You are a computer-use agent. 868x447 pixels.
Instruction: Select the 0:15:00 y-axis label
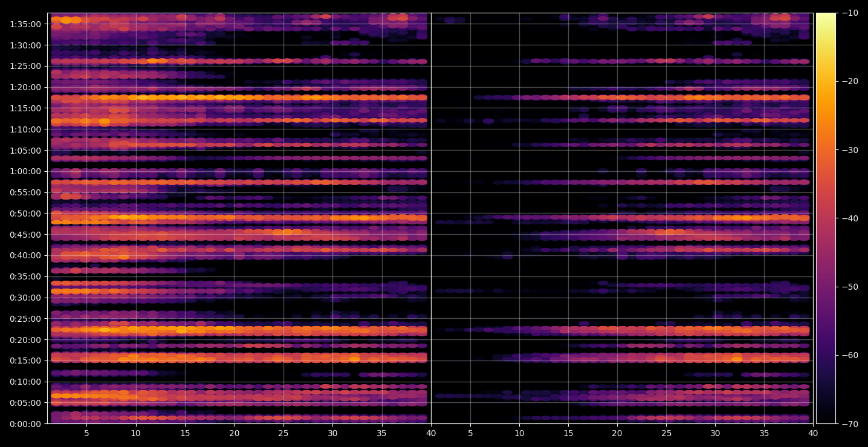(x=26, y=361)
